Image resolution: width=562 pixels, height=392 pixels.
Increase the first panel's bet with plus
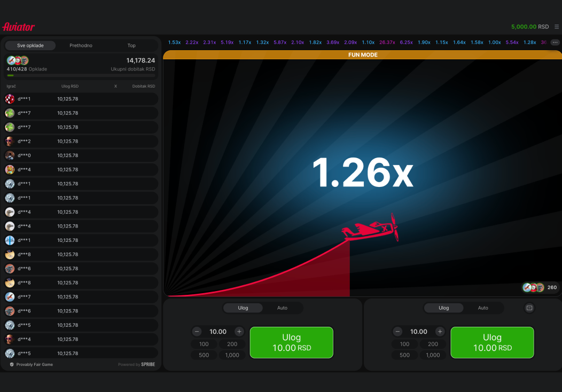coord(239,332)
